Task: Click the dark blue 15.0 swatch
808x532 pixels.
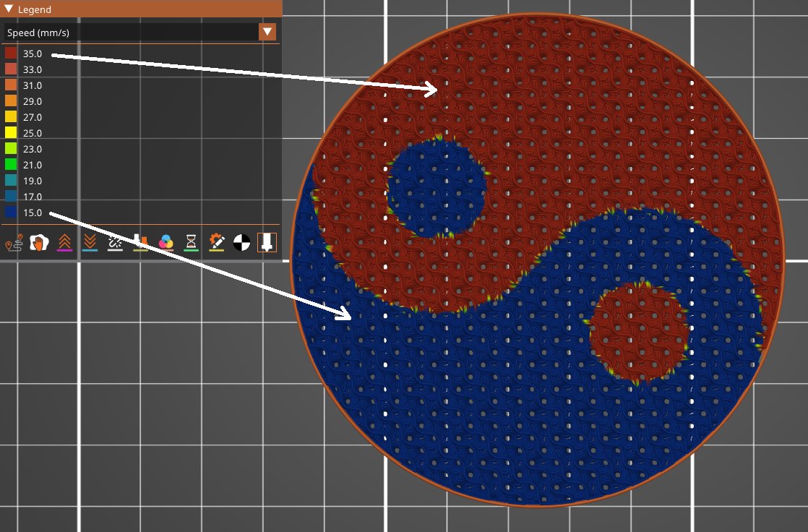Action: point(11,213)
